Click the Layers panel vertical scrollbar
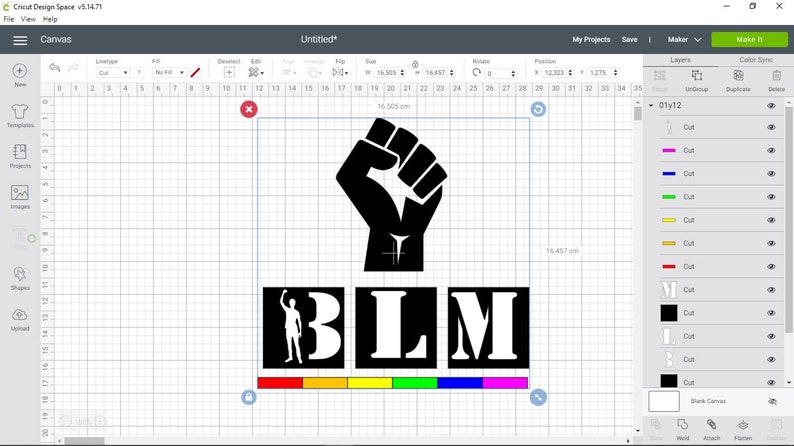The height and width of the screenshot is (446, 794). [x=789, y=220]
